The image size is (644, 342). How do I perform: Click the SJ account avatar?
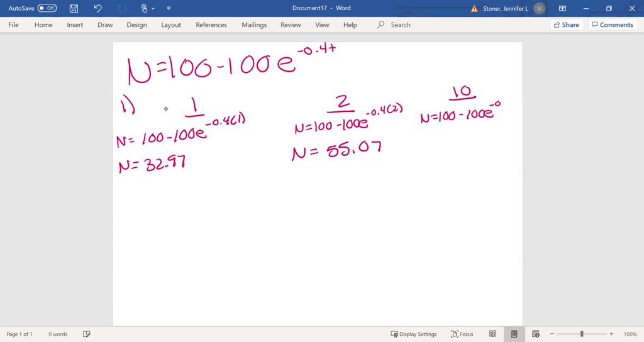point(539,8)
